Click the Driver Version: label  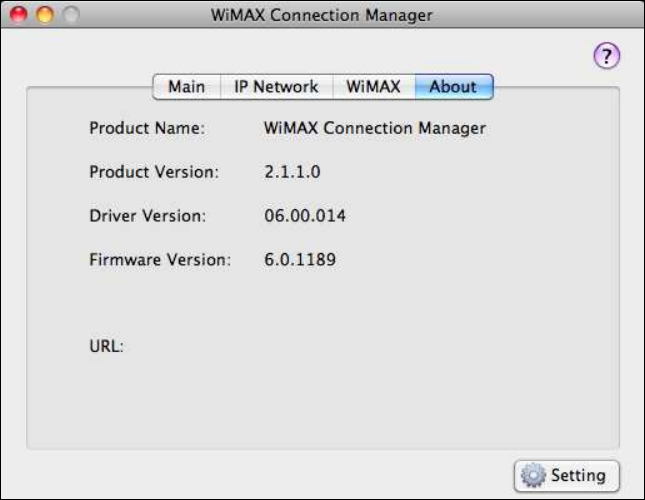point(148,215)
